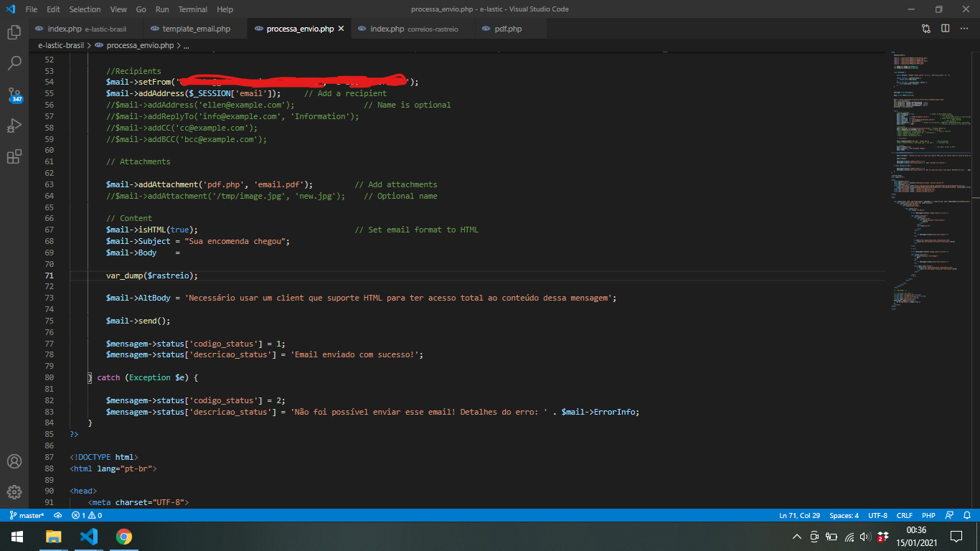Viewport: 980px width, 551px height.
Task: Place cursor on var_dump($rastreio) line
Action: point(151,275)
